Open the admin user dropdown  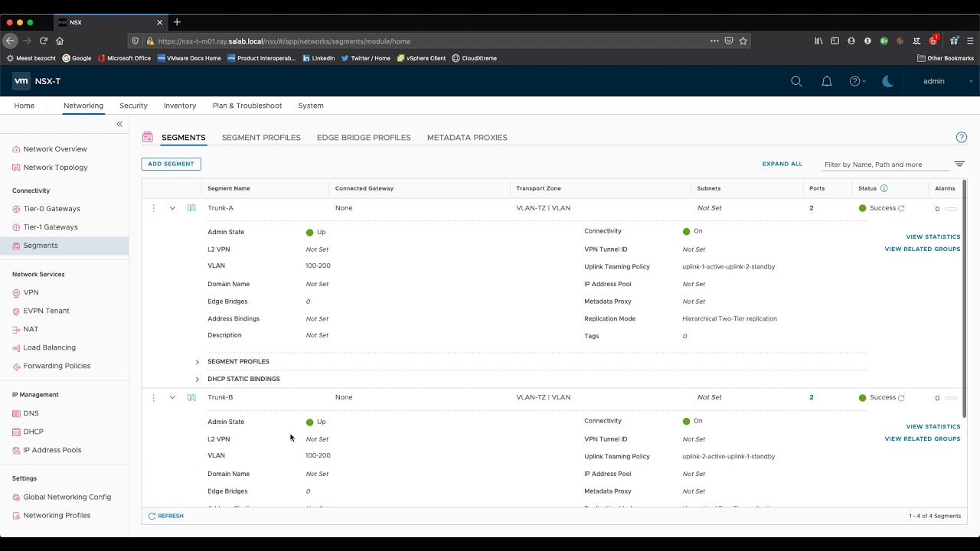948,81
